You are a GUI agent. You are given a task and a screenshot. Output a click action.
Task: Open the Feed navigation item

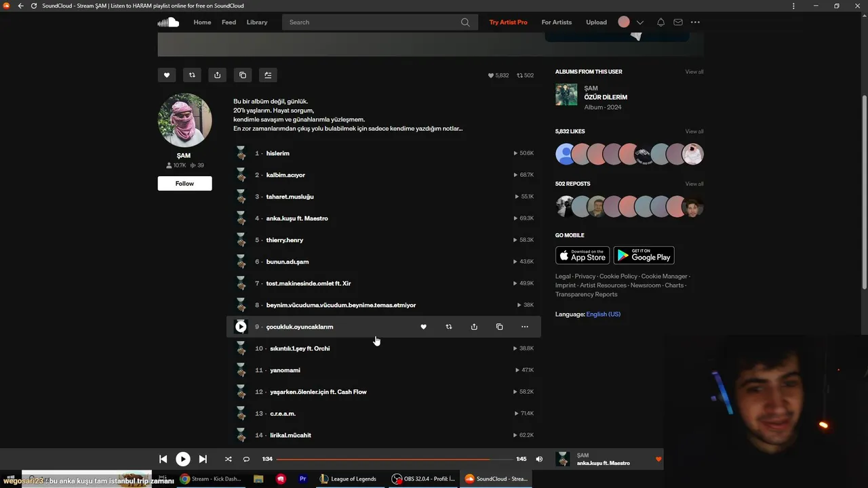point(229,22)
